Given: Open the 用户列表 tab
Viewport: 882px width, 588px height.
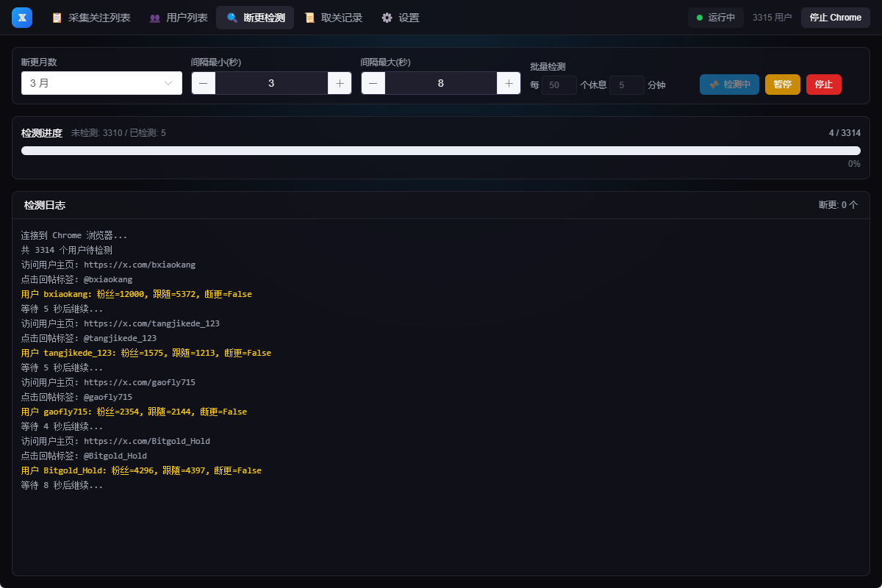Looking at the screenshot, I should pyautogui.click(x=187, y=18).
